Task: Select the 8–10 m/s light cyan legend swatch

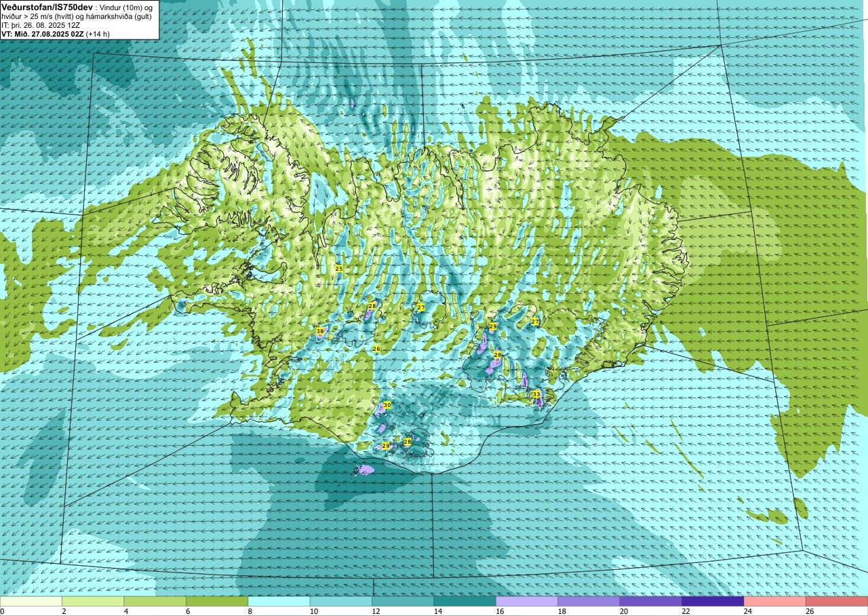Action: 279,601
